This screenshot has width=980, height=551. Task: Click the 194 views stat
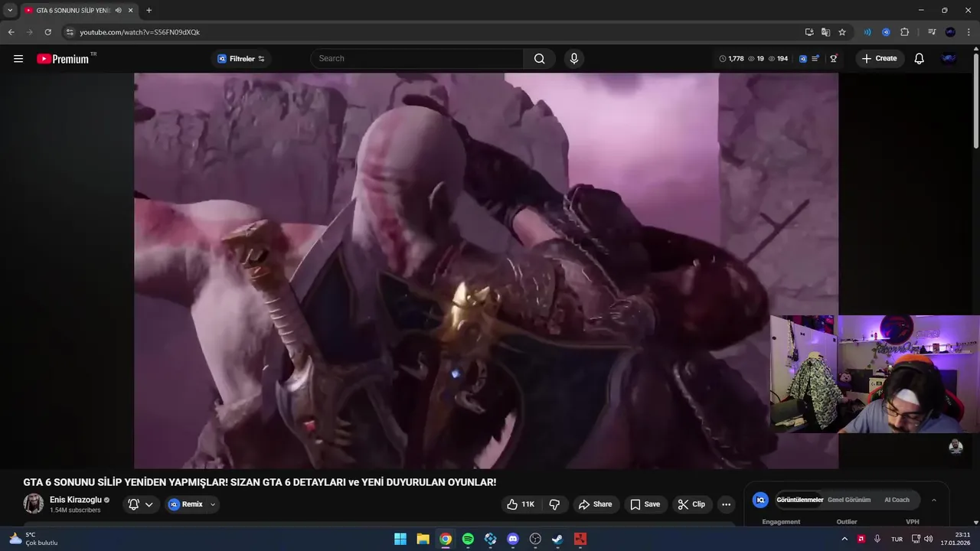779,59
